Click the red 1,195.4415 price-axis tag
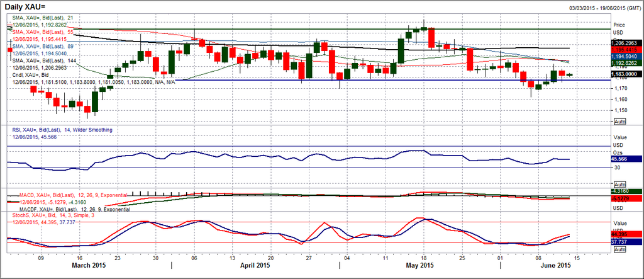Image resolution: width=644 pixels, height=279 pixels. click(628, 48)
